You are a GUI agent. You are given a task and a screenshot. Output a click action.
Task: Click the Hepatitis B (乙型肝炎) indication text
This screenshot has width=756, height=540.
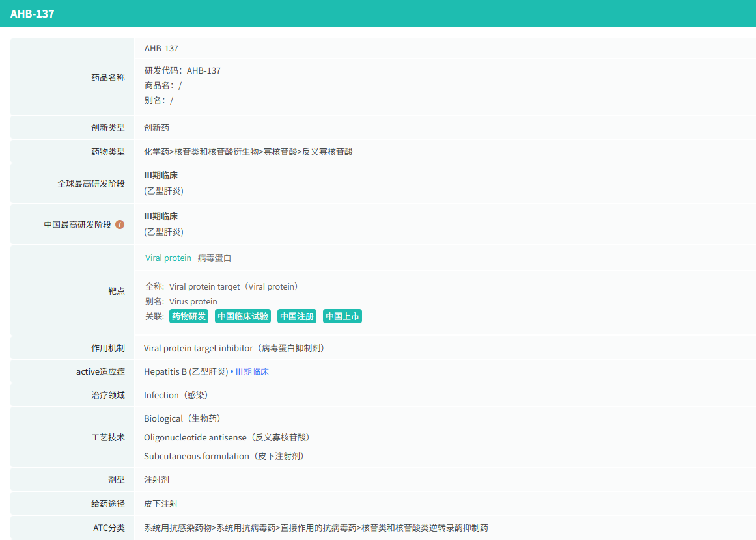[186, 372]
